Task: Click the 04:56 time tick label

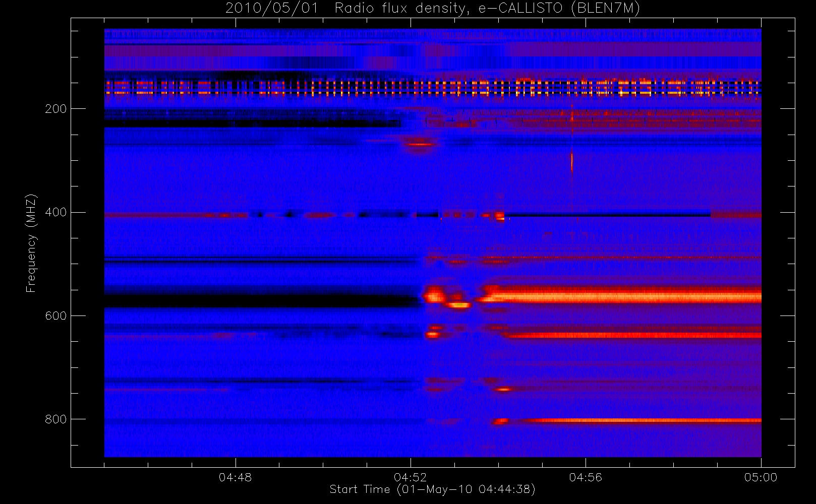Action: [586, 477]
